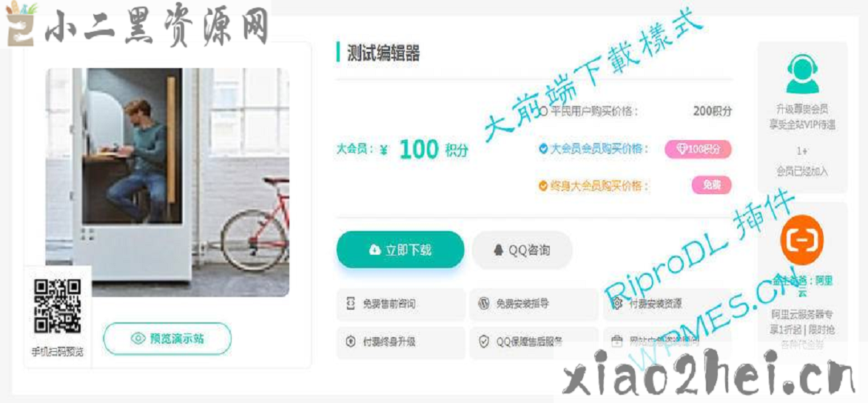The image size is (868, 403).
Task: Select 平民用户购买价格 radio option
Action: pos(588,111)
